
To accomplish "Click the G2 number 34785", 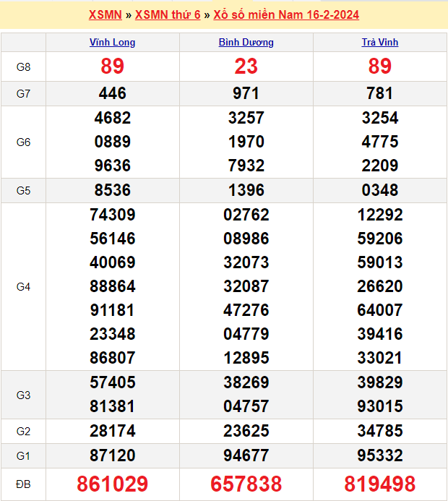I will pyautogui.click(x=379, y=432).
